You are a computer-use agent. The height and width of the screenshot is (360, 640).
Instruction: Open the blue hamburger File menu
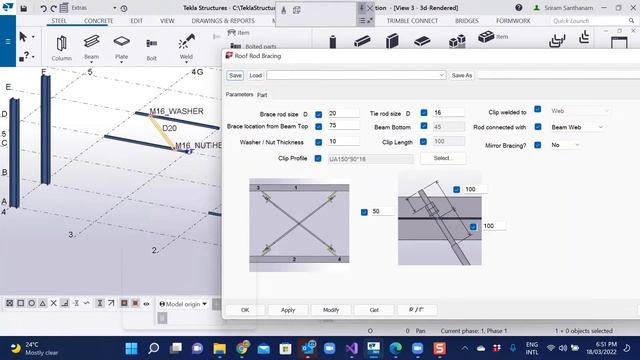pyautogui.click(x=8, y=41)
